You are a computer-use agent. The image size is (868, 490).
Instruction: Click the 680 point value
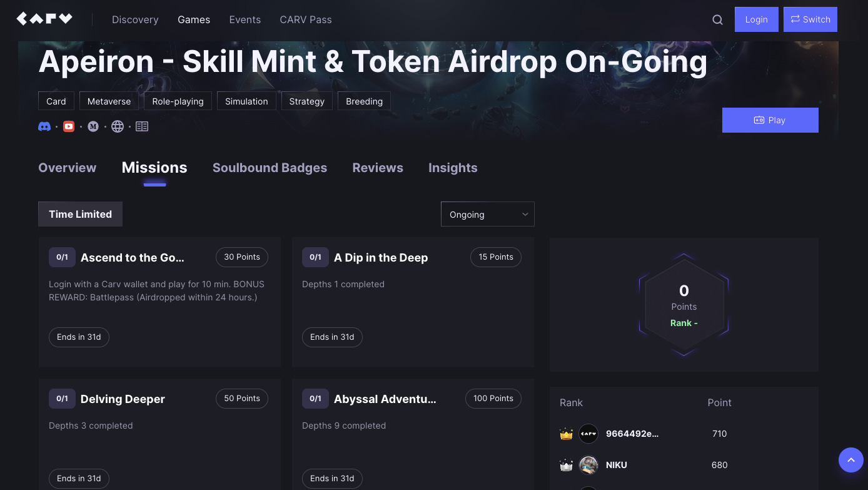click(x=720, y=465)
